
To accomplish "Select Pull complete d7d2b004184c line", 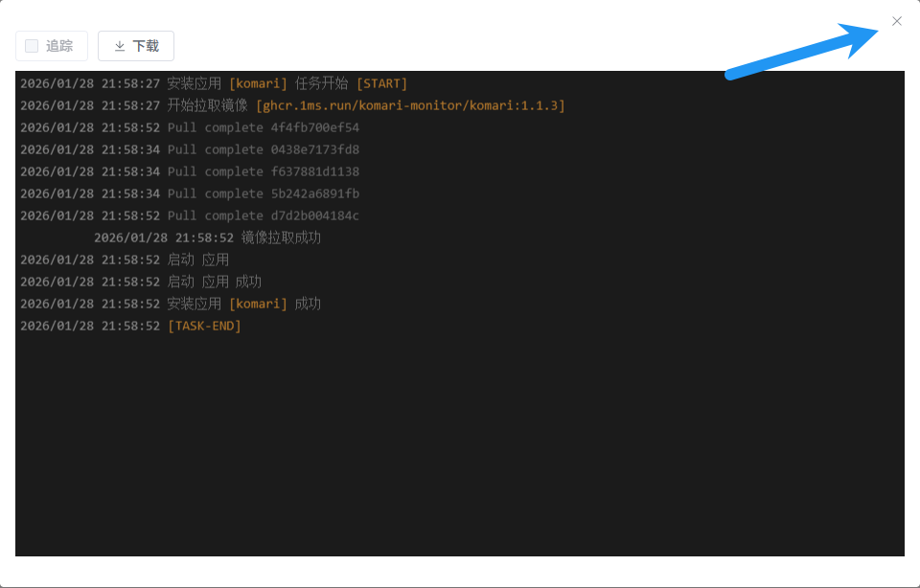I will [264, 215].
